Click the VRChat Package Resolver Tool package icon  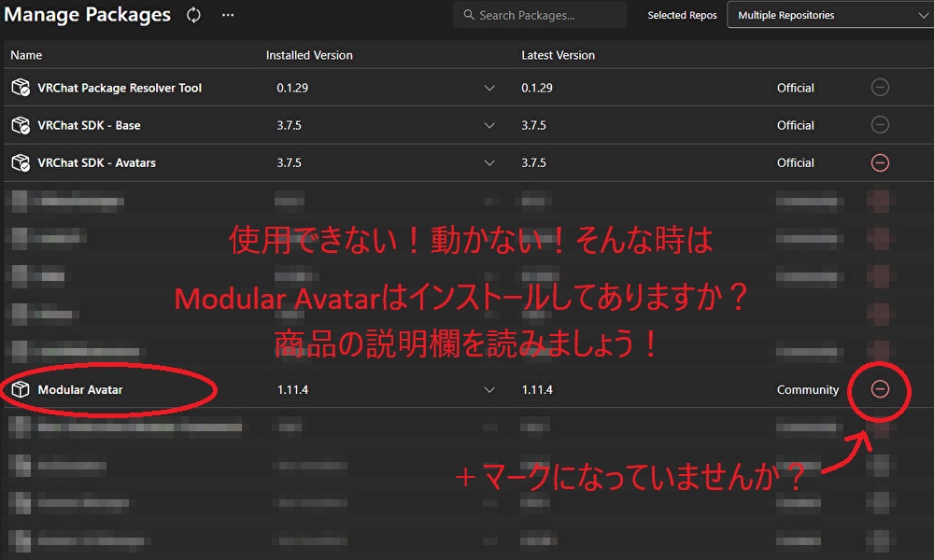coord(21,88)
